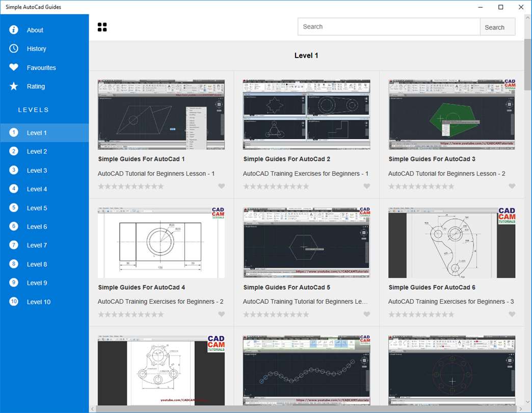Click the Level 3 number badge
Screen dimensions: 532x413
coord(14,170)
